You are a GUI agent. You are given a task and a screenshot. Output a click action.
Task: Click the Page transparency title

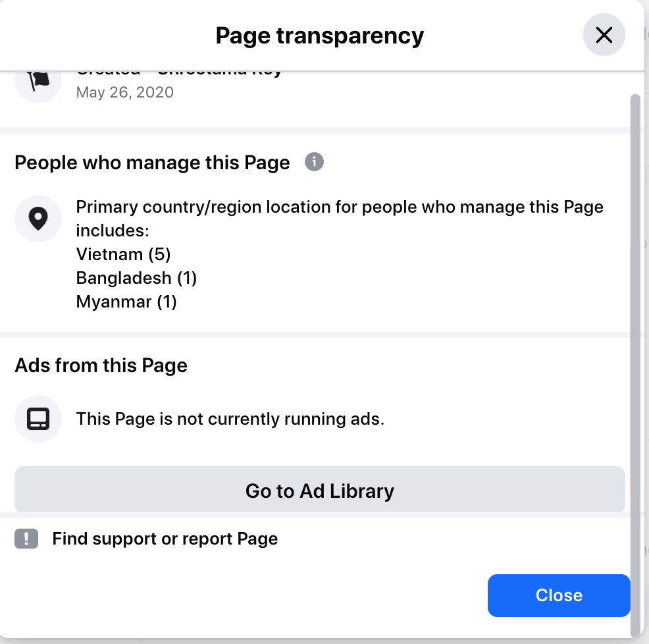(x=319, y=35)
